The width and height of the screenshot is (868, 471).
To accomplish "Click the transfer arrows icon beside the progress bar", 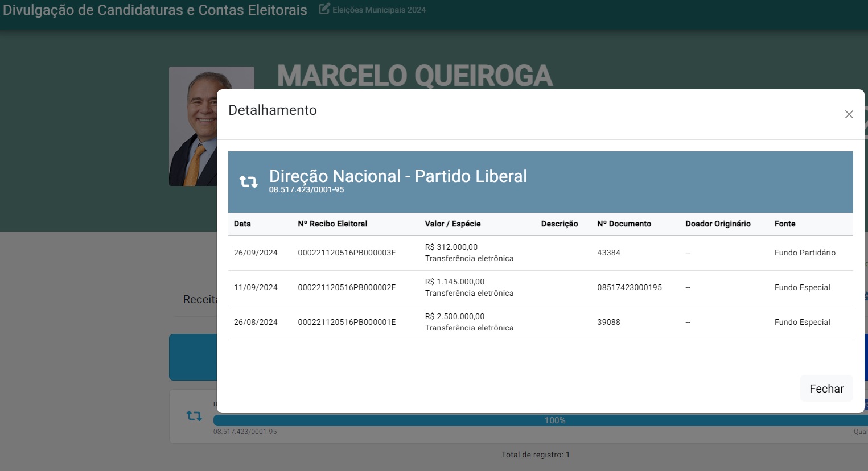I will [x=194, y=416].
